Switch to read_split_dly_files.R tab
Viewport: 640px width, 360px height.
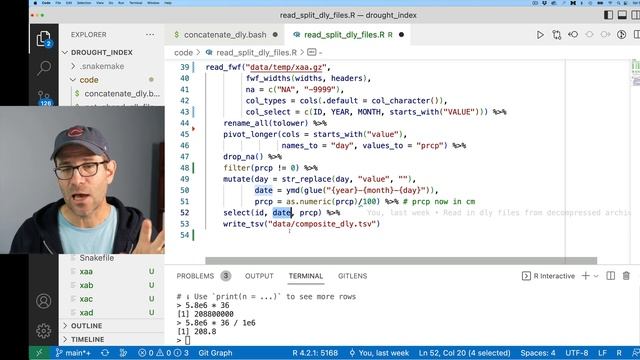point(344,35)
